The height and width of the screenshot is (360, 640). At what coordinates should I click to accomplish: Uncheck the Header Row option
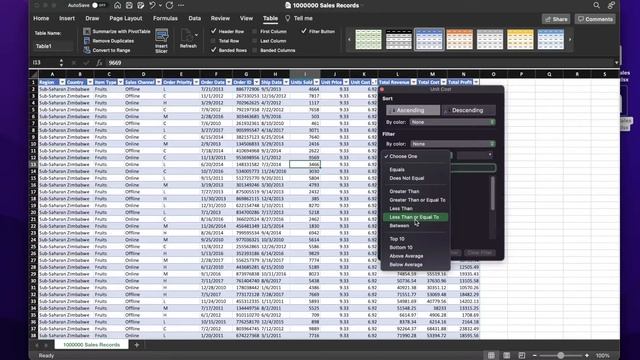213,31
